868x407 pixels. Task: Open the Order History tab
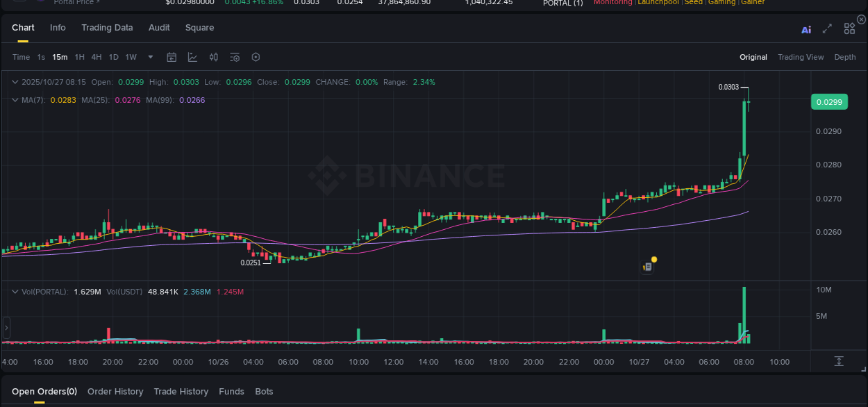click(x=115, y=391)
